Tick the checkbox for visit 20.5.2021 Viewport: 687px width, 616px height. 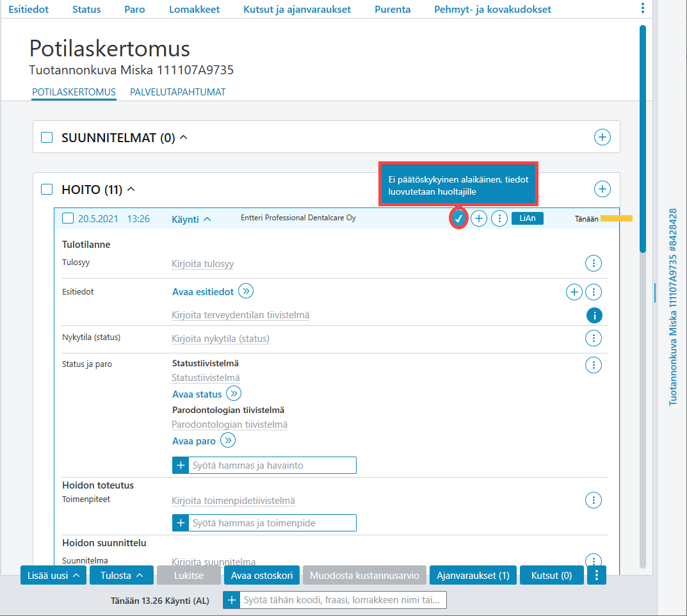[x=68, y=218]
